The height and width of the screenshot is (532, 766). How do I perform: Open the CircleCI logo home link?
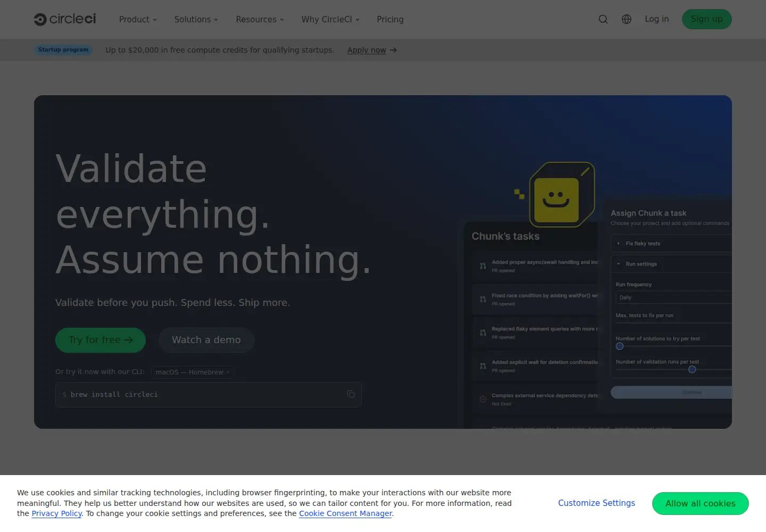click(64, 19)
